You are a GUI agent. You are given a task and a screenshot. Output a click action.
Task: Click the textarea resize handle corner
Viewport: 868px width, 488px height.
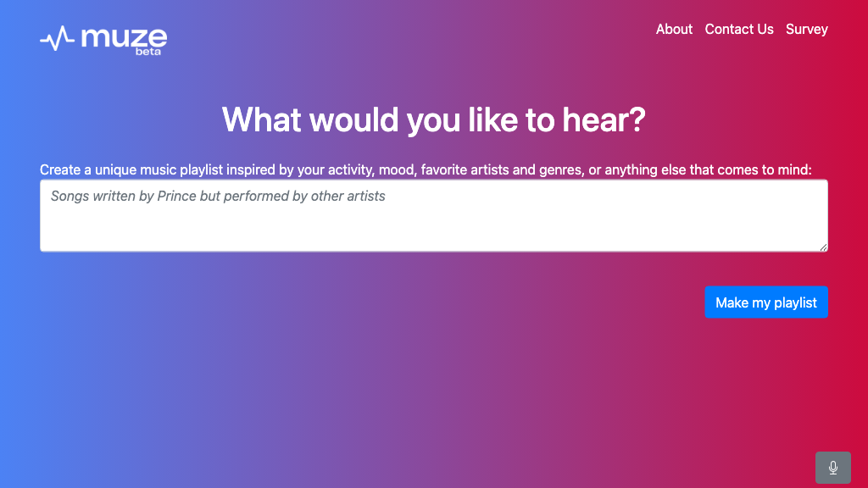coord(823,247)
